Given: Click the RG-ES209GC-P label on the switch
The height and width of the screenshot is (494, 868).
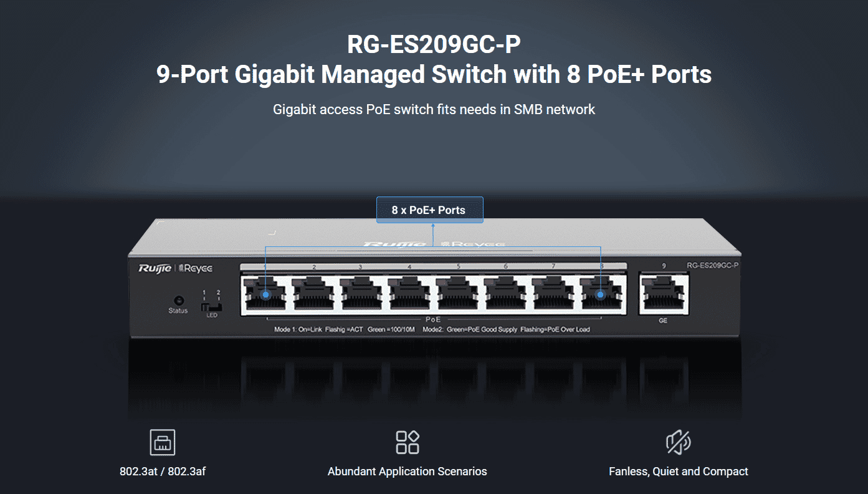Looking at the screenshot, I should coord(713,265).
